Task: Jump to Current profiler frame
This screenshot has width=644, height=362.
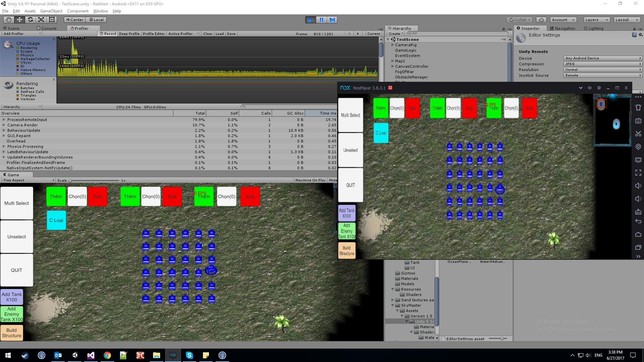Action: [373, 34]
